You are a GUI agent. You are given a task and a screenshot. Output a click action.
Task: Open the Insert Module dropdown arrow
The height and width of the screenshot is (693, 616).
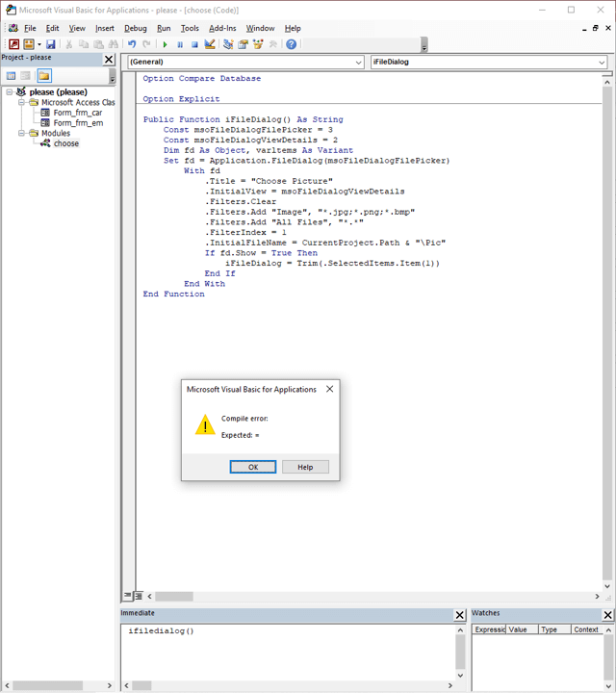(39, 44)
